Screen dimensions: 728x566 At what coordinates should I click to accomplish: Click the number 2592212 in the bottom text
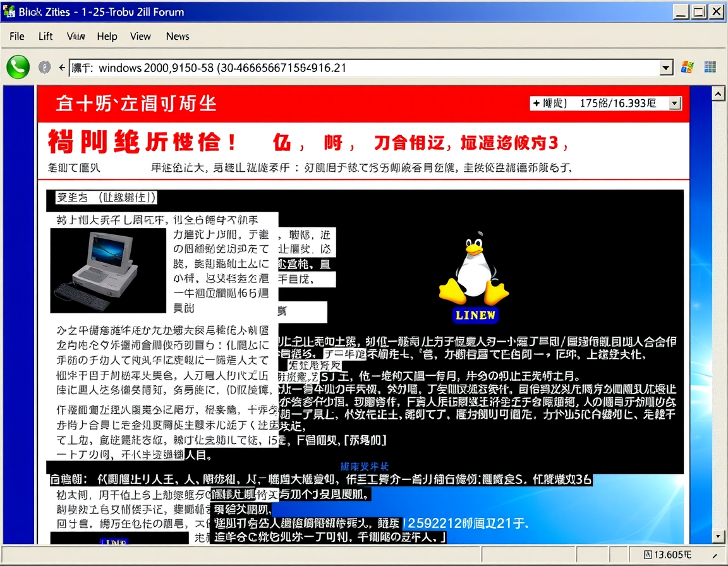(434, 524)
